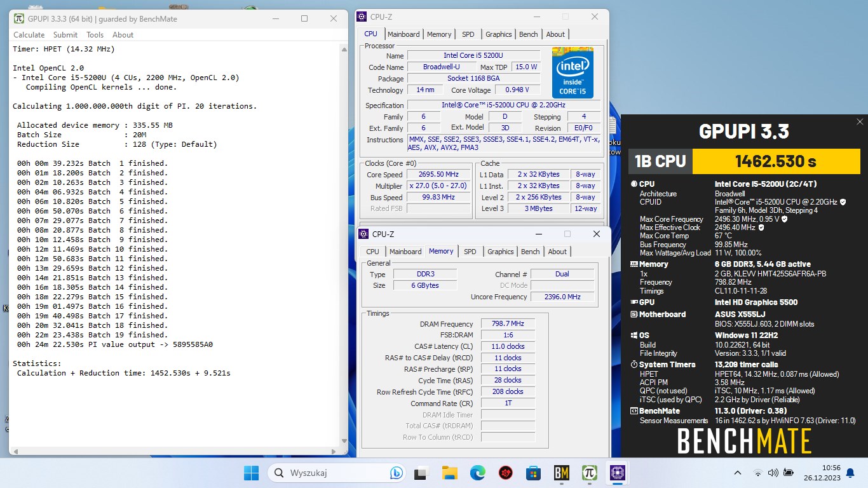
Task: Click the GPUPI pi icon in title bar
Action: [19, 18]
